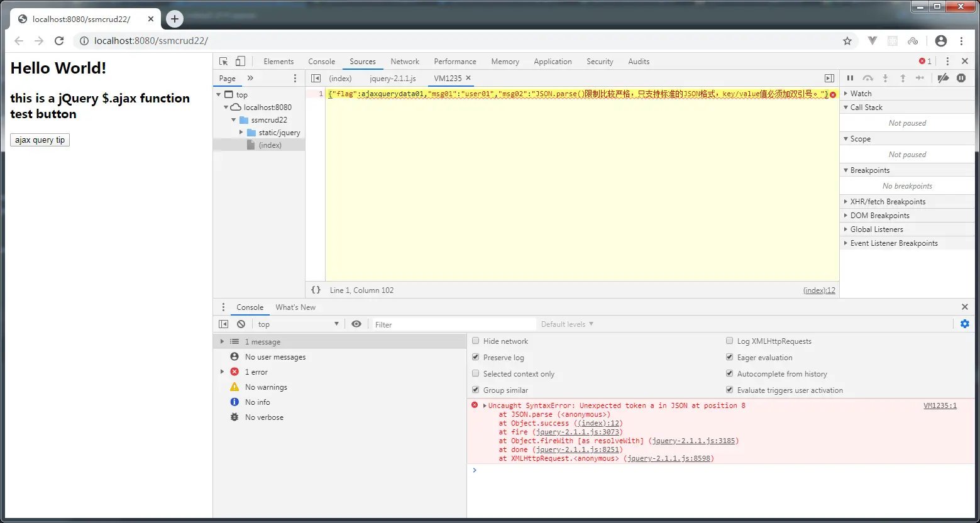Open the Default levels dropdown

coord(567,324)
